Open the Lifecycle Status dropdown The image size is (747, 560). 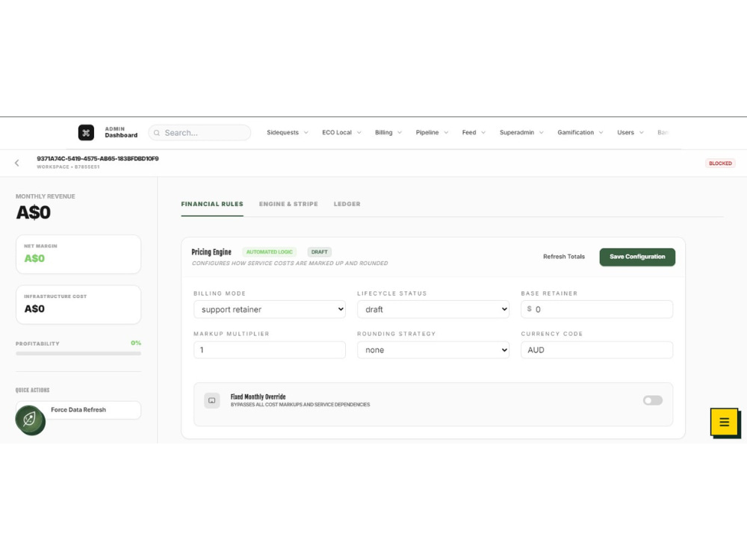tap(433, 309)
